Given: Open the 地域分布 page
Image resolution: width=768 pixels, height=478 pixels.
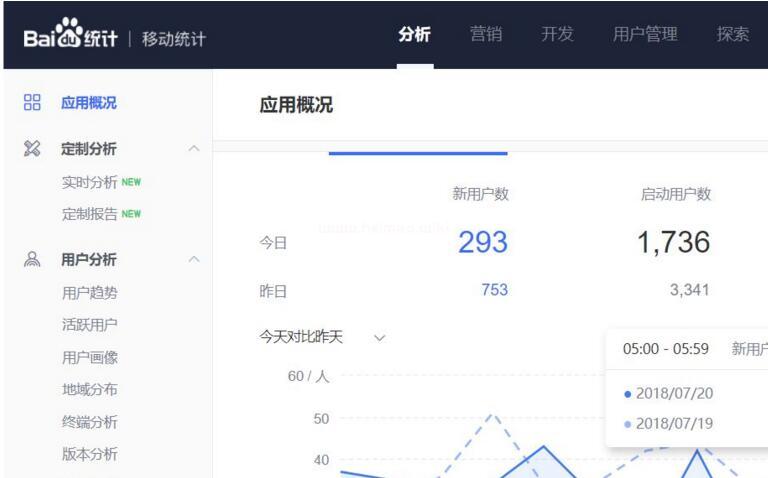Looking at the screenshot, I should pyautogui.click(x=90, y=389).
